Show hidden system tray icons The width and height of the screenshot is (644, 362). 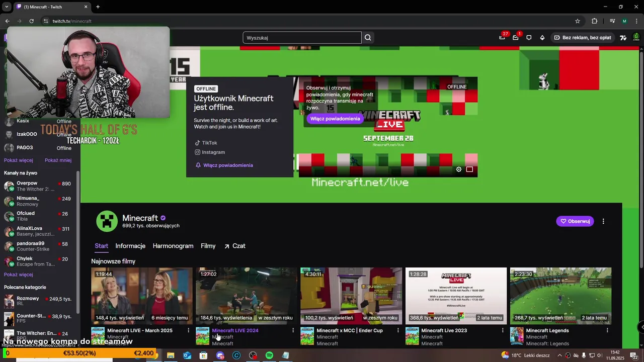point(559,355)
